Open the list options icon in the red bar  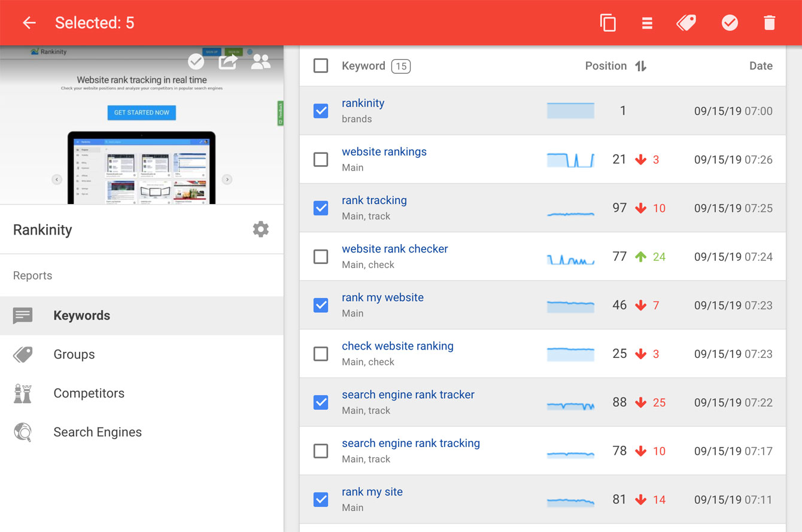pyautogui.click(x=647, y=23)
